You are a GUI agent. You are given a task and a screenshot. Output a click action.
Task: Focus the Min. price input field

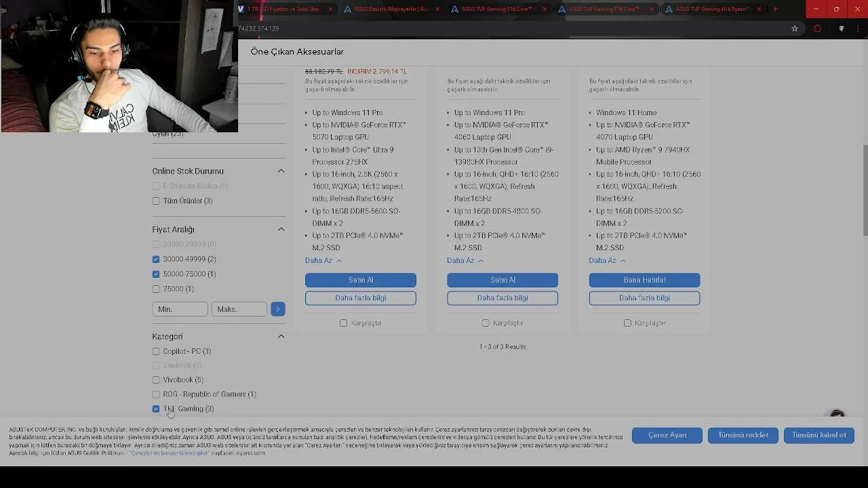(180, 309)
